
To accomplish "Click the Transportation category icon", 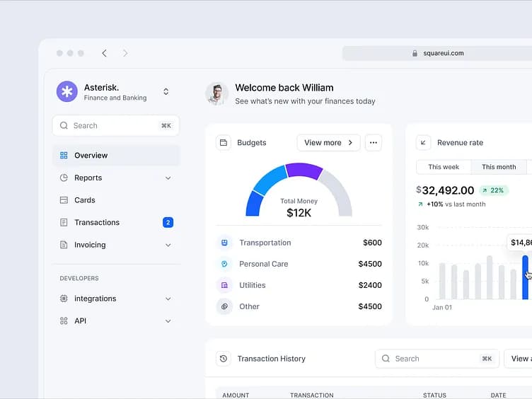I will coord(224,243).
